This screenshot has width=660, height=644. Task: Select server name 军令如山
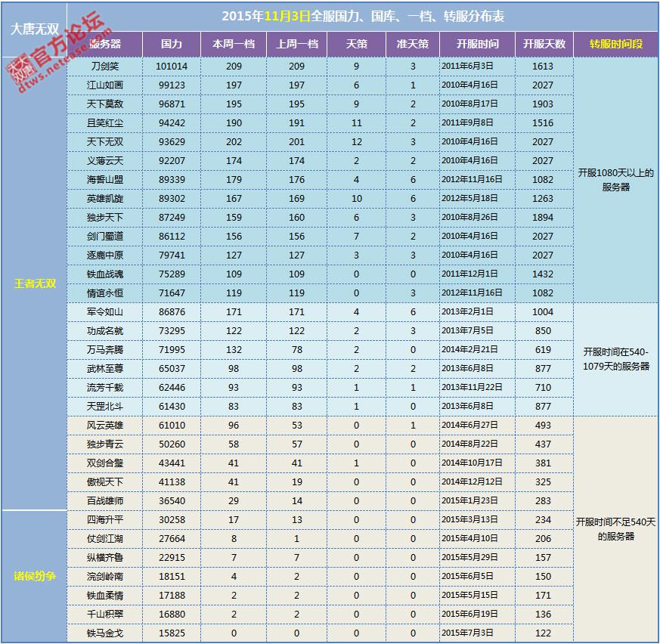(105, 312)
